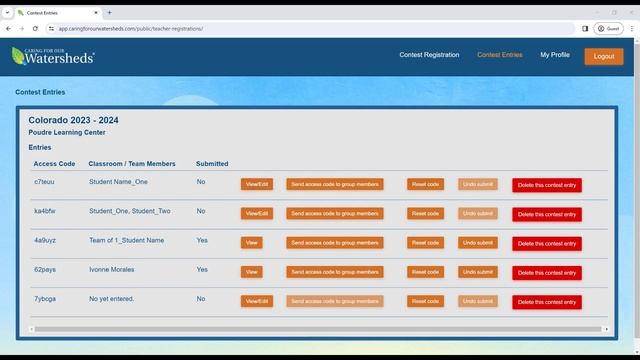
Task: Undo submit for entry 4a9uyz
Action: (478, 243)
